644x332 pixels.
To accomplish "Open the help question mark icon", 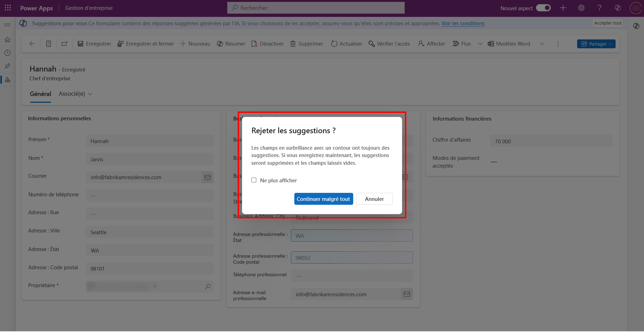I will pos(599,8).
